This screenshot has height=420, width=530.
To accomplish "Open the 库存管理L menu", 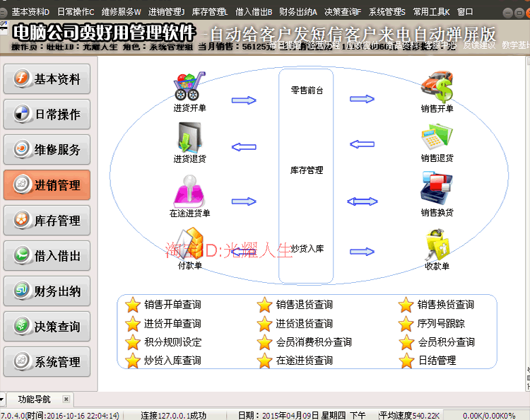I will pos(210,12).
